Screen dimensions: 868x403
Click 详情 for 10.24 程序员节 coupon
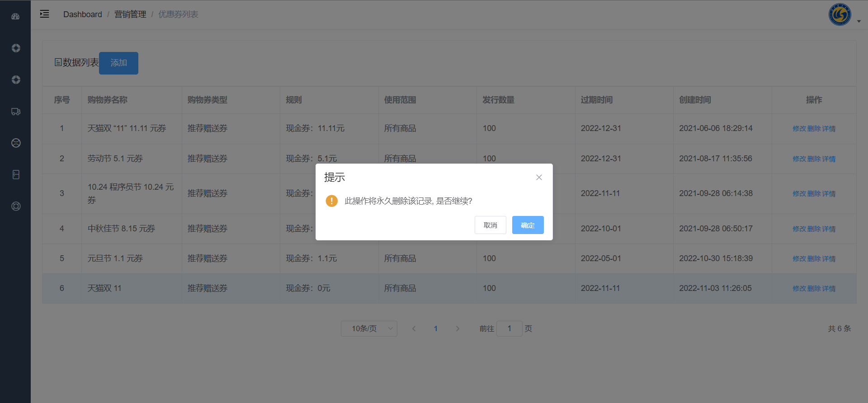tap(829, 194)
